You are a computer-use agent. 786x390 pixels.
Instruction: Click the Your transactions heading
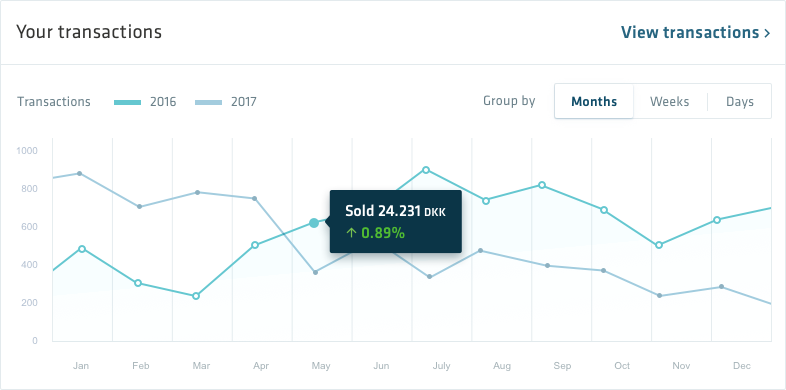89,32
